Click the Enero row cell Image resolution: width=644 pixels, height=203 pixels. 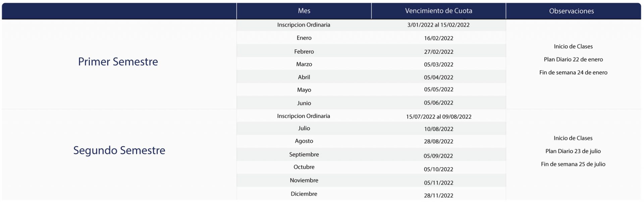click(304, 38)
